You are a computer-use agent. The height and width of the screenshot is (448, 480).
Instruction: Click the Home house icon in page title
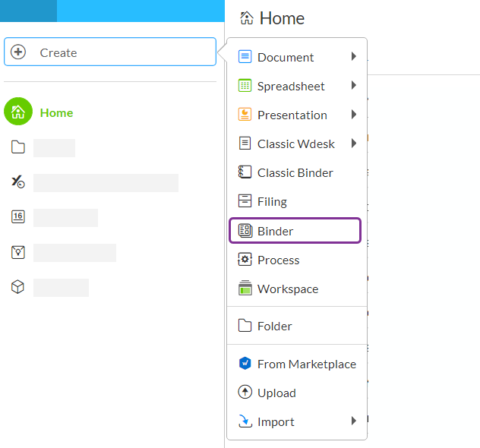point(247,17)
